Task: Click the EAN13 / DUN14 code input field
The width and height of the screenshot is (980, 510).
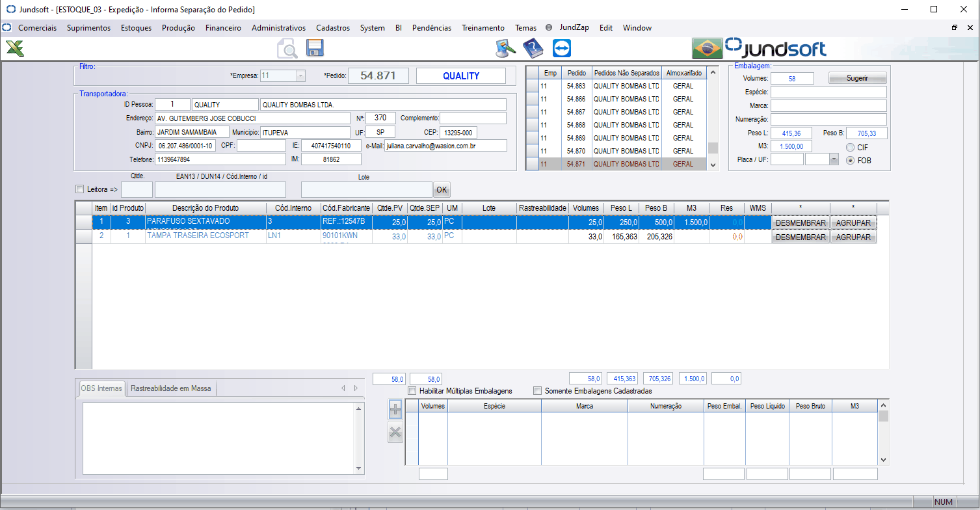Action: 220,189
